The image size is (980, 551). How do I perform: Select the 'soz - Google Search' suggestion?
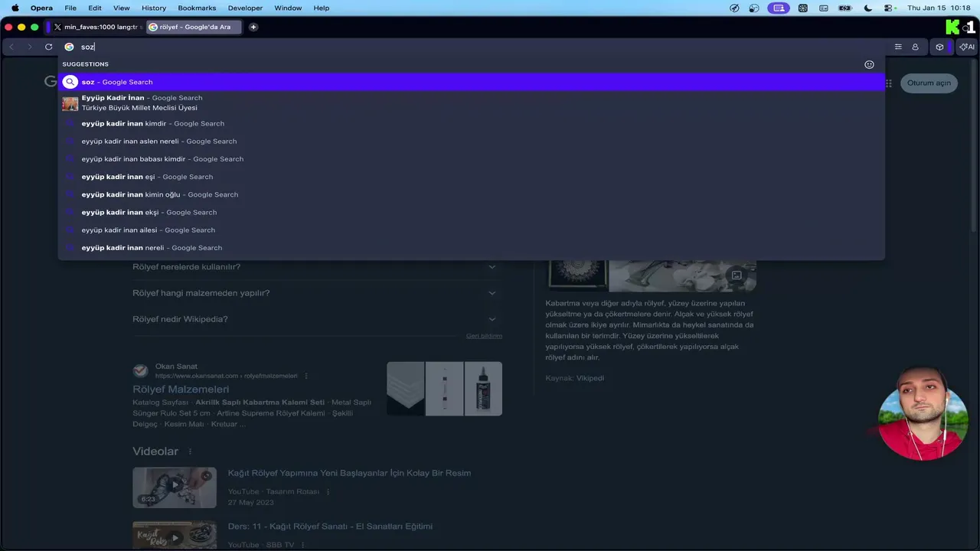point(472,82)
